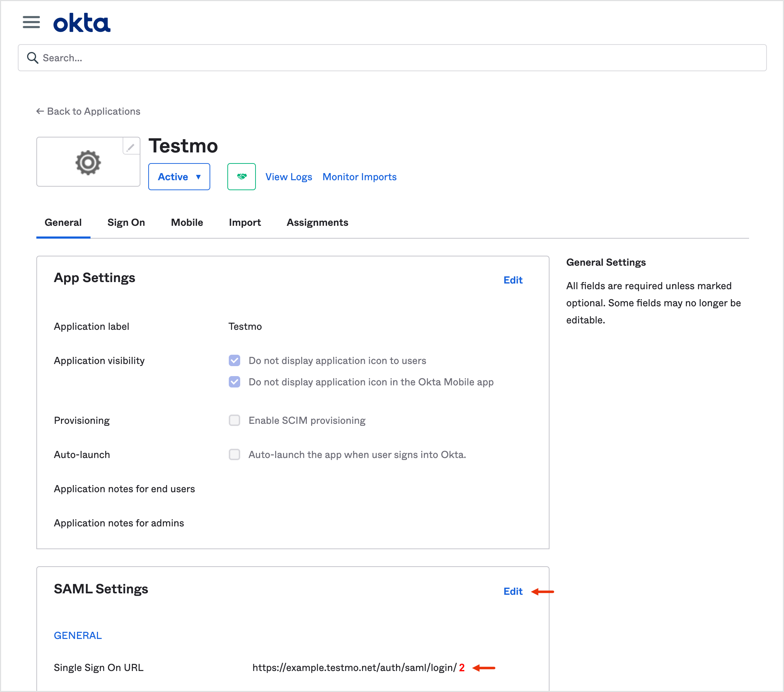The image size is (784, 692).
Task: Switch to the Sign On tab
Action: [126, 222]
